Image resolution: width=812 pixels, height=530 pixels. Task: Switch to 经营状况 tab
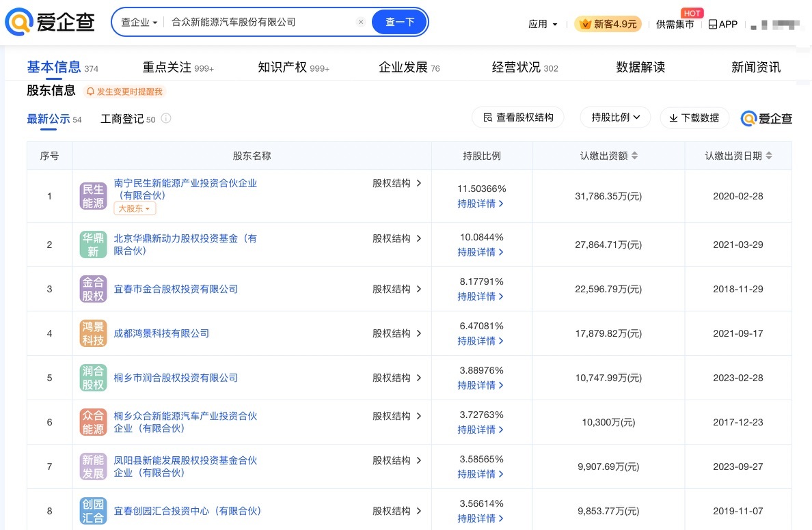pos(525,68)
